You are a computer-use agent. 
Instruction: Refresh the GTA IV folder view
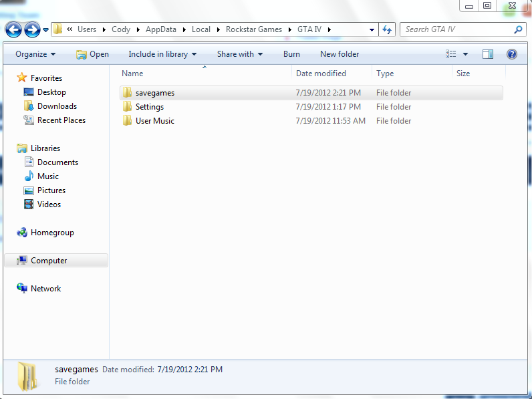click(387, 29)
